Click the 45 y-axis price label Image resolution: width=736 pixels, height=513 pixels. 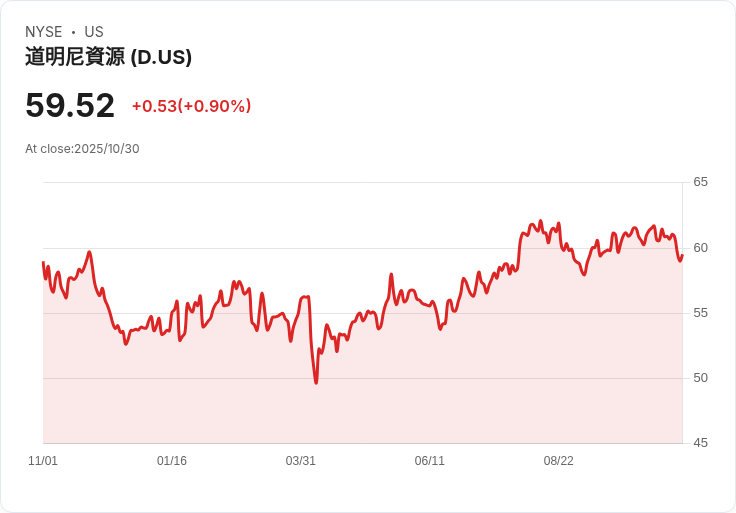700,443
